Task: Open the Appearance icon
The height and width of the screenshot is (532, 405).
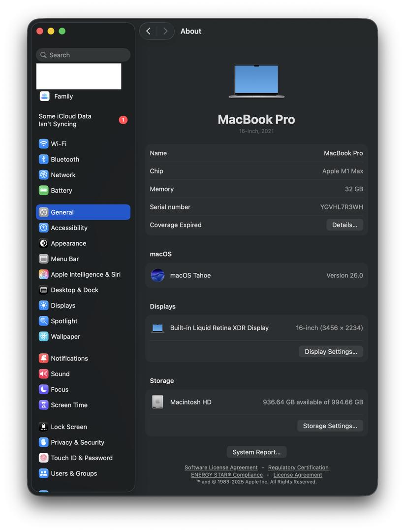Action: coord(43,244)
